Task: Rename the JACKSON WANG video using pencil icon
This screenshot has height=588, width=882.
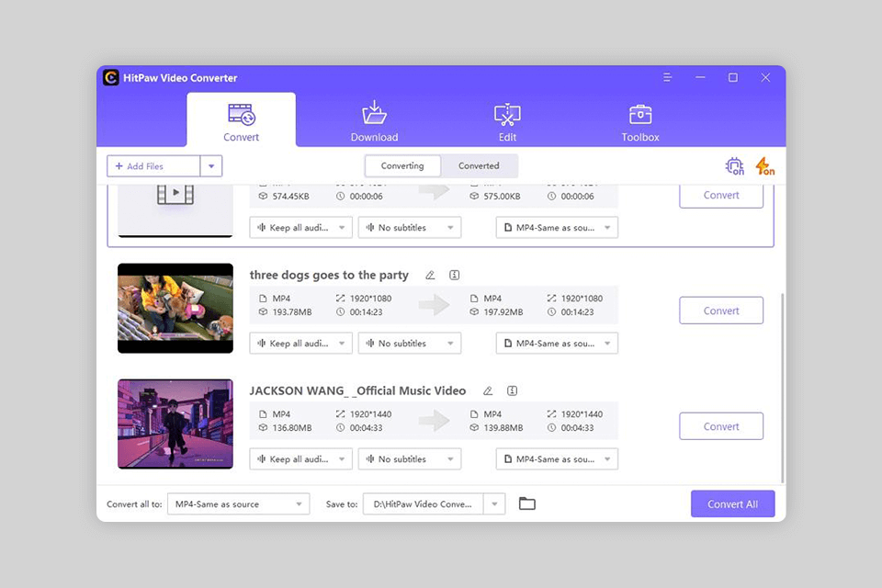Action: pyautogui.click(x=488, y=390)
